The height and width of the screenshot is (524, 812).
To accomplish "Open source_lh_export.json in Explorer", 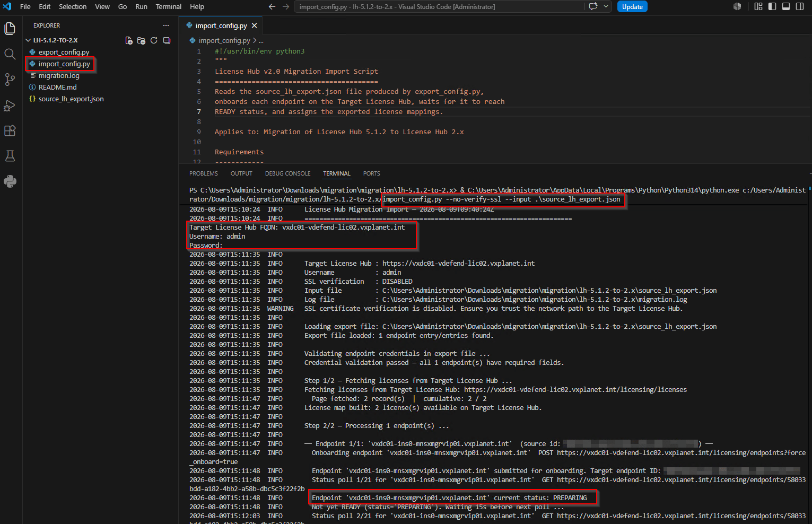I will pos(71,99).
